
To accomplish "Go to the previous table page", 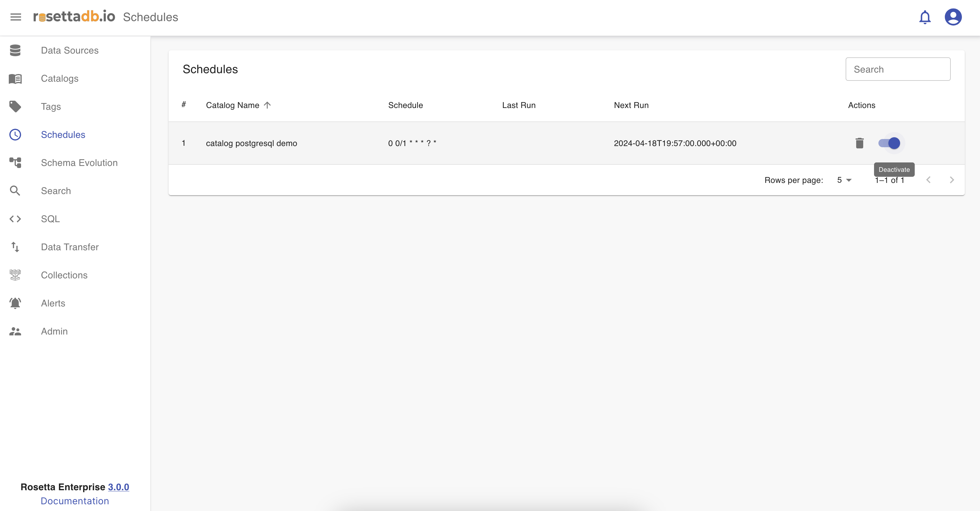I will click(x=928, y=180).
